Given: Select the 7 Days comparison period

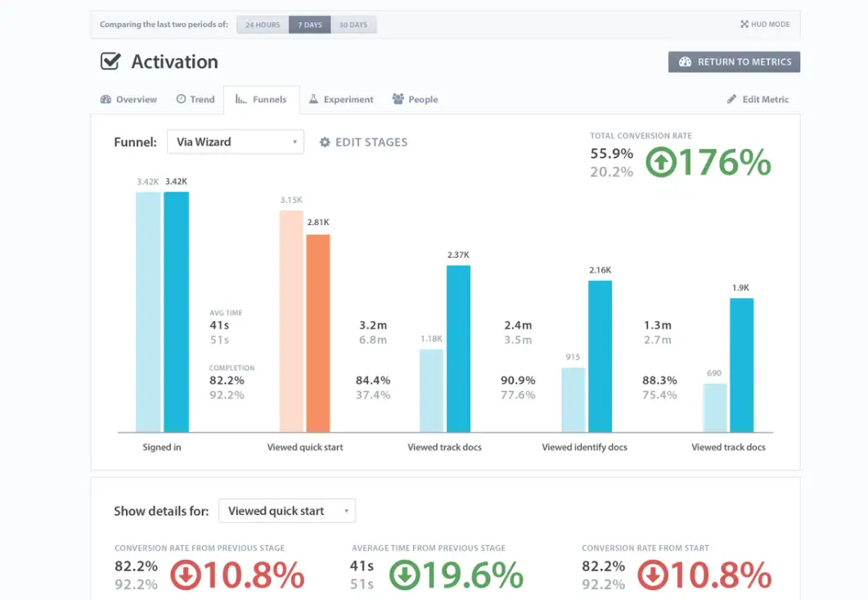Looking at the screenshot, I should tap(310, 25).
